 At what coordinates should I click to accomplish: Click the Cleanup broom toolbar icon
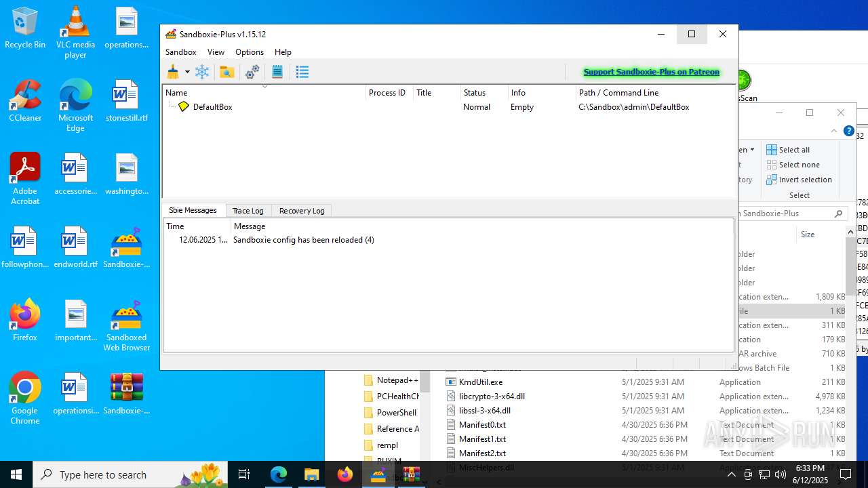pos(173,72)
